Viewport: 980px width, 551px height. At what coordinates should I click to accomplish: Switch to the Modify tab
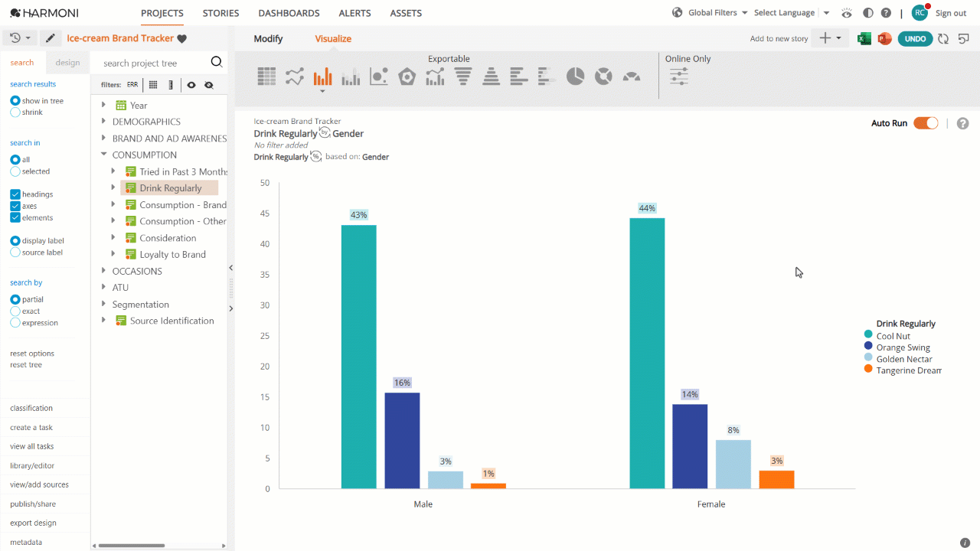tap(268, 39)
